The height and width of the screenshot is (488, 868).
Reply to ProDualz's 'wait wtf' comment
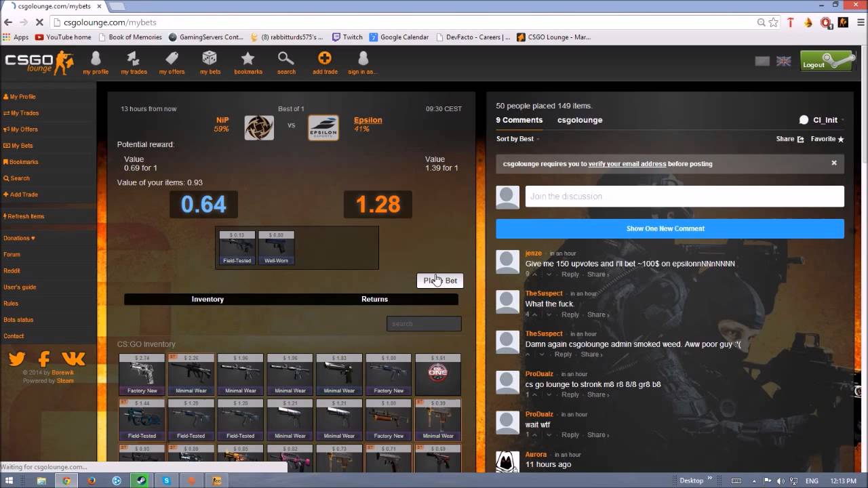coord(570,435)
